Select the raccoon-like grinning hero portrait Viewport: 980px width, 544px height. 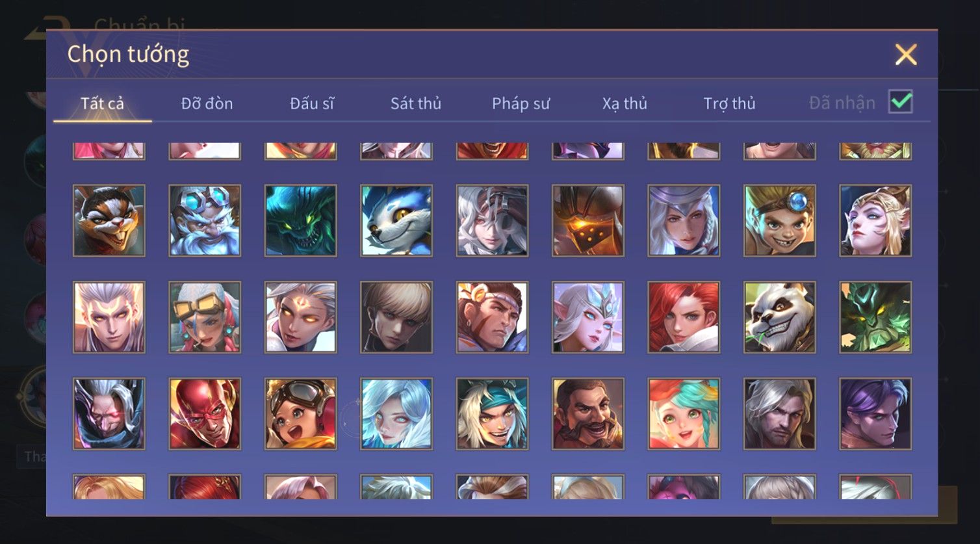tap(109, 220)
